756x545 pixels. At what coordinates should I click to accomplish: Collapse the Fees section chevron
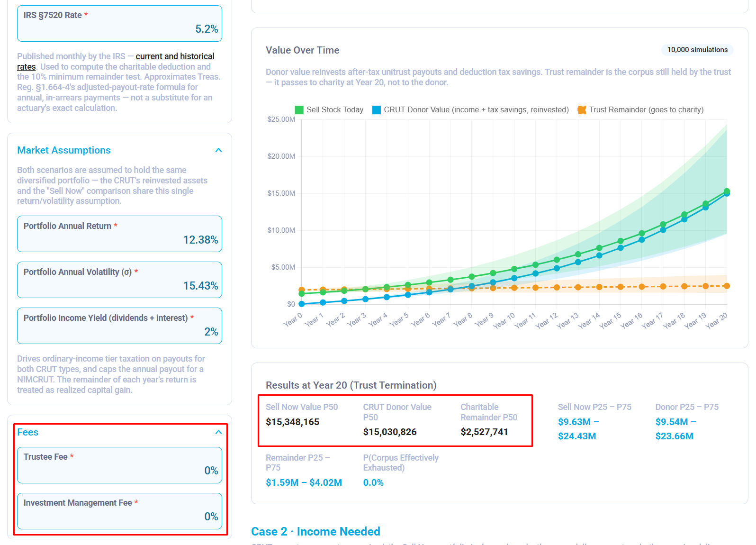[x=218, y=432]
